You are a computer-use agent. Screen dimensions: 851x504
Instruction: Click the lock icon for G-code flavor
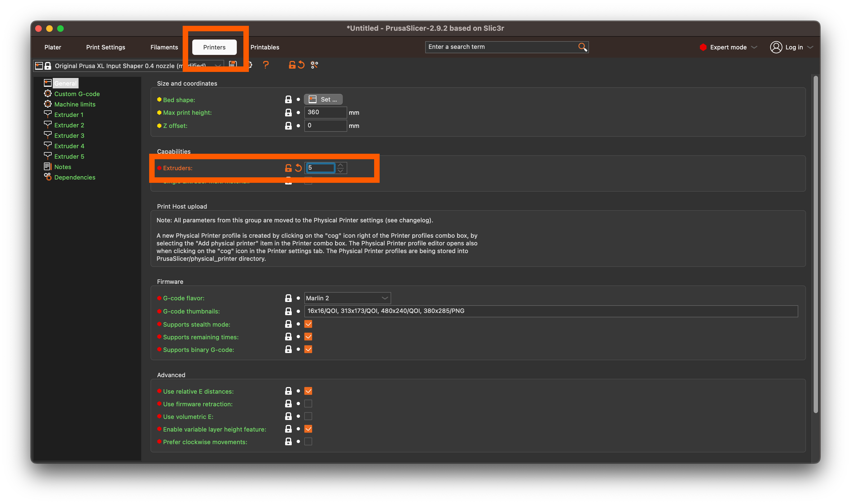coord(288,298)
